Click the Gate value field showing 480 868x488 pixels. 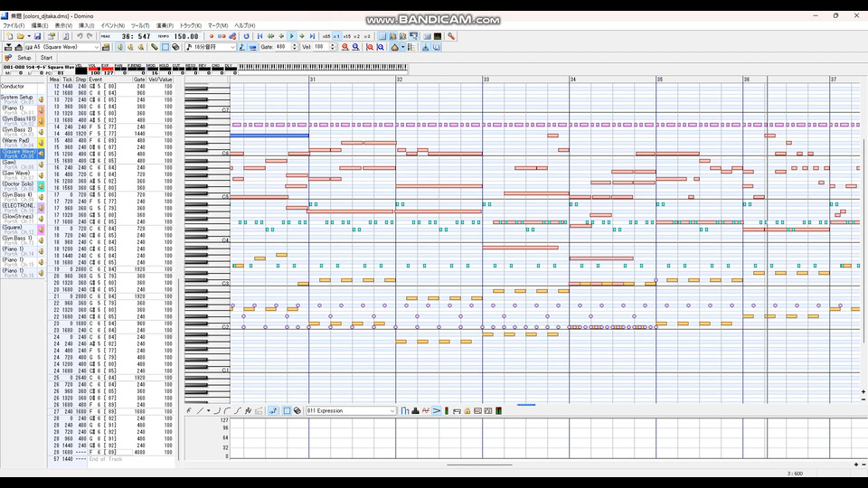point(283,48)
